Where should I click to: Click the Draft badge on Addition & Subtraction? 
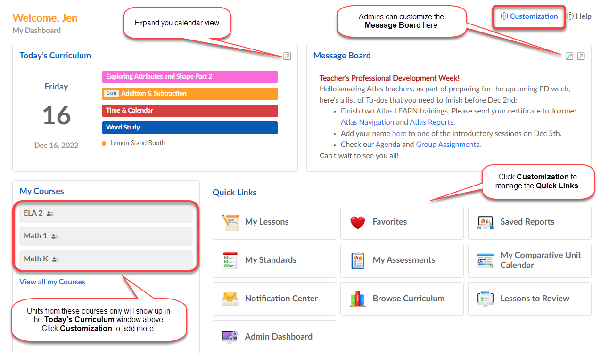pos(111,94)
